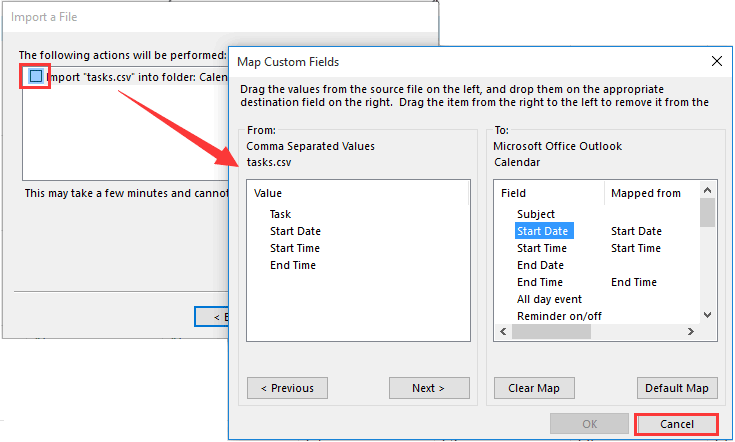Tick the Import tasks.csv checkbox
Screen dimensions: 735x442
(36, 76)
